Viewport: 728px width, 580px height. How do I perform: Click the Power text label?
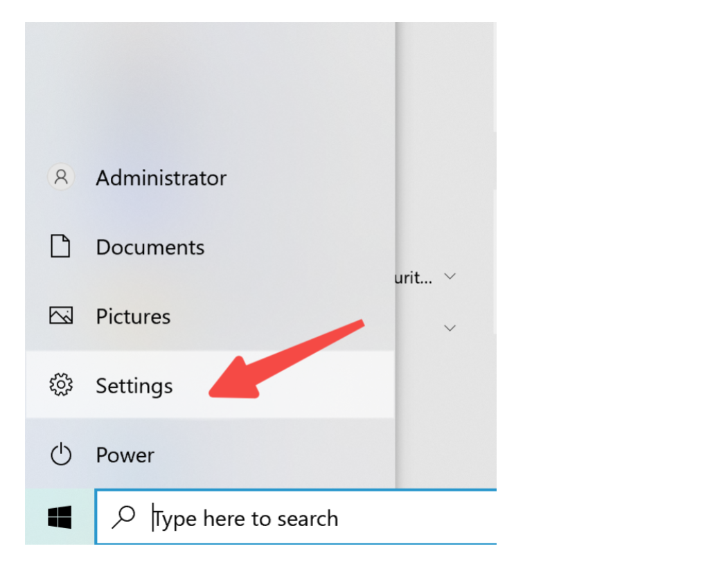tap(125, 455)
